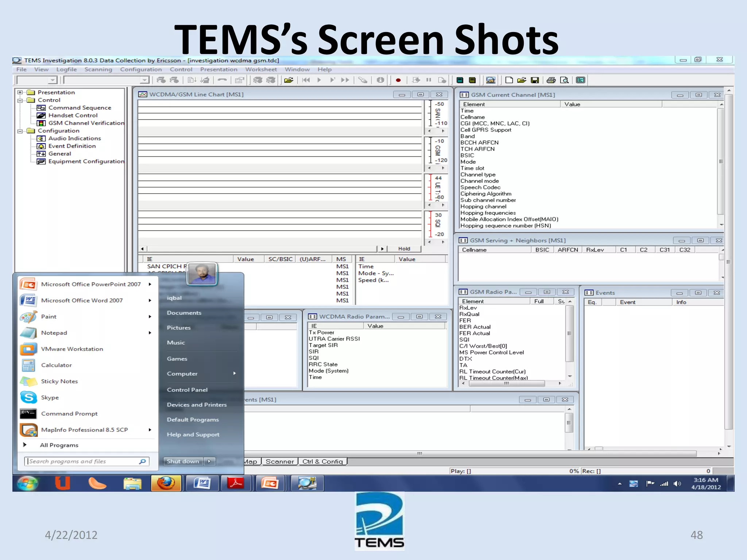This screenshot has width=747, height=560.
Task: Select Event Definition tree item
Action: pyautogui.click(x=72, y=146)
